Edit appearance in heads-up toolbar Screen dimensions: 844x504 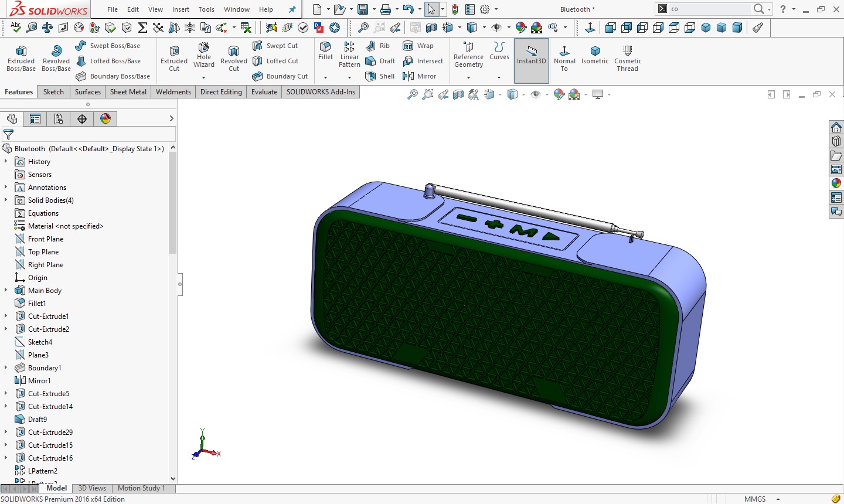click(x=559, y=94)
